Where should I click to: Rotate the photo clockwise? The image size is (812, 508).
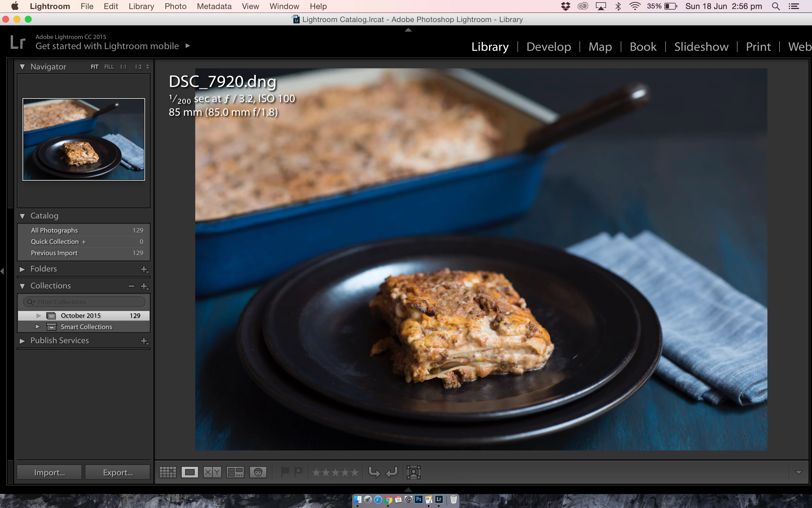click(x=392, y=472)
